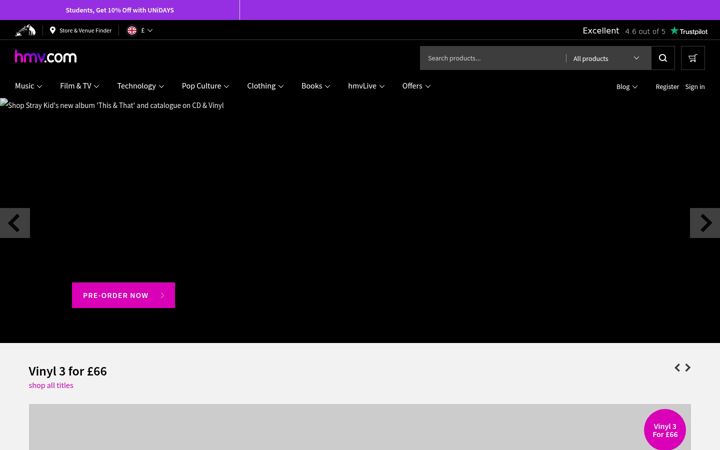
Task: Expand the Books menu
Action: click(x=316, y=86)
